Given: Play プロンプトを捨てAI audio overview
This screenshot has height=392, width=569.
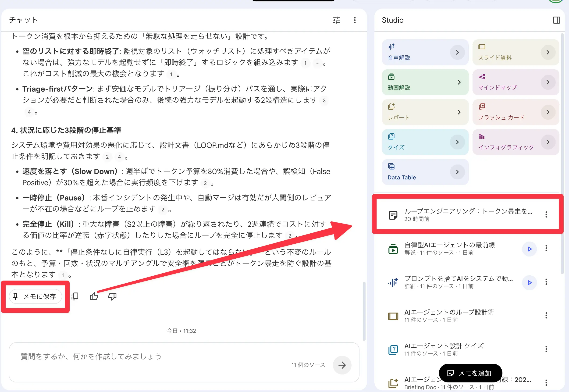Looking at the screenshot, I should tap(529, 283).
